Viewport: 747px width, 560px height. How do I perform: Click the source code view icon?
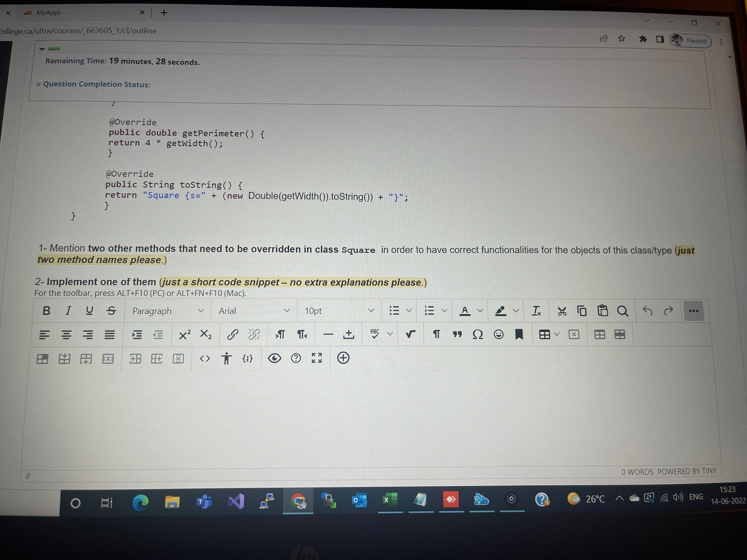tap(205, 358)
